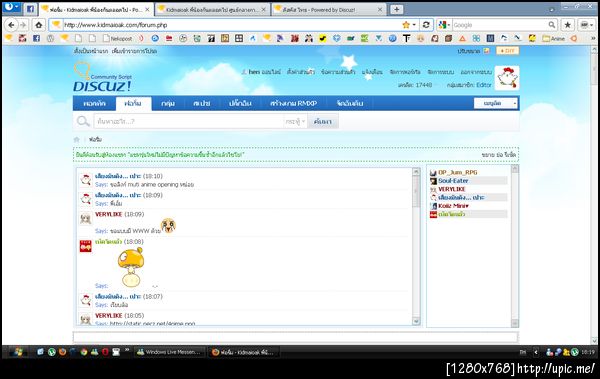The height and width of the screenshot is (379, 600).
Task: Open the กลุ่ม group navigation tab
Action: coord(168,103)
